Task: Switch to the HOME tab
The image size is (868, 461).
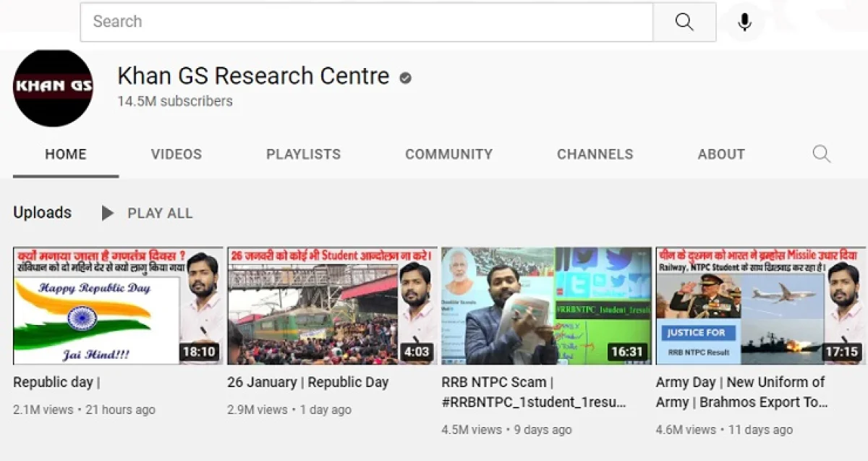Action: (66, 154)
